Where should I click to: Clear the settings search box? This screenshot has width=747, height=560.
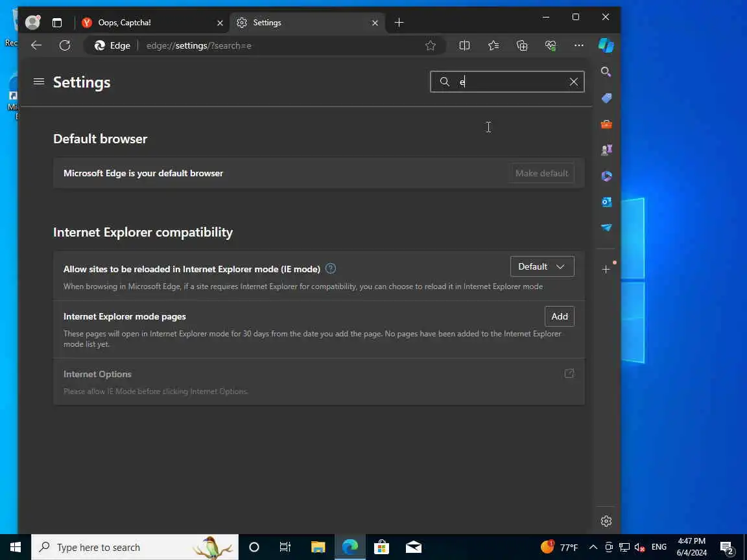click(x=574, y=82)
